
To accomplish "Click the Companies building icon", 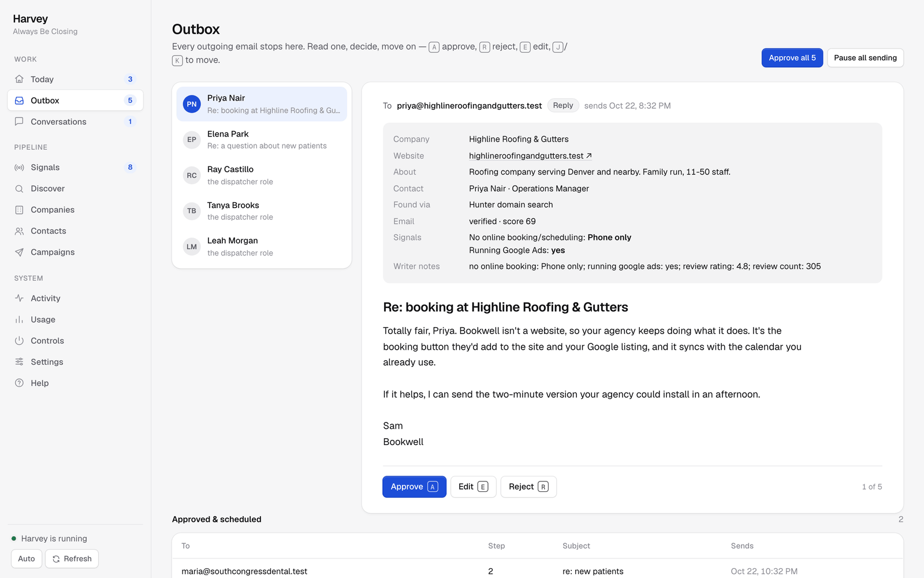I will click(19, 210).
